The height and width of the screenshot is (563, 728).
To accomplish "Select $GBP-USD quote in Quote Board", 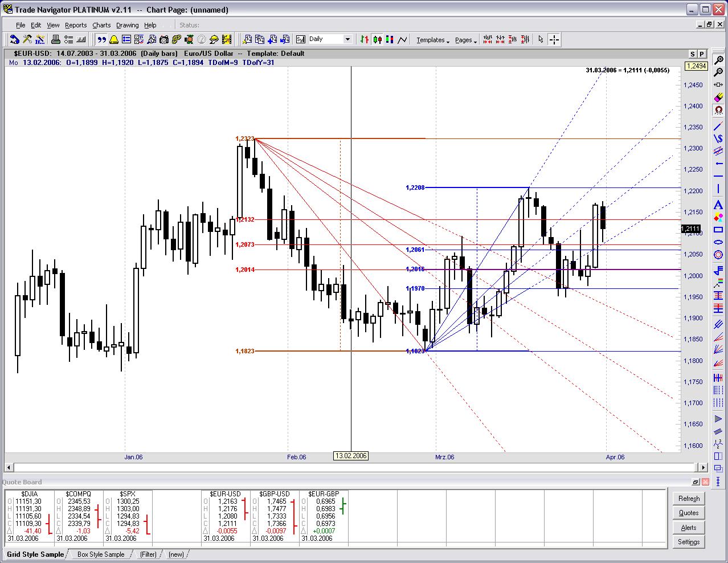I will pos(275,494).
